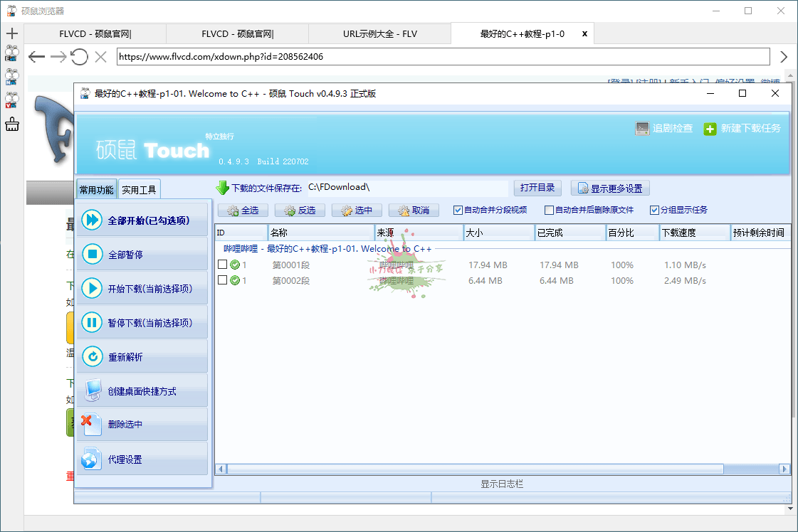
Task: Click 开始下载 play icon for current selection
Action: click(92, 289)
